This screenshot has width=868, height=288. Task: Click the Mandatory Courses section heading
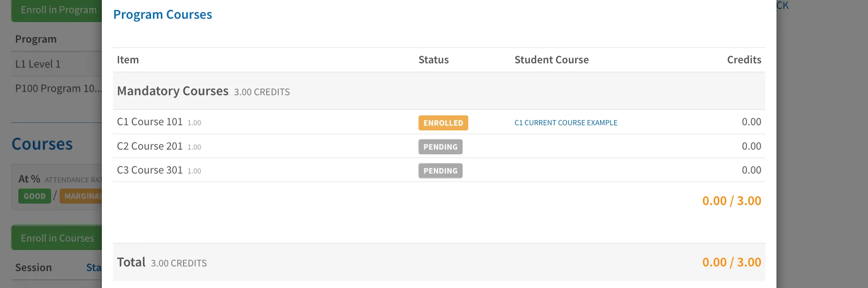[173, 91]
